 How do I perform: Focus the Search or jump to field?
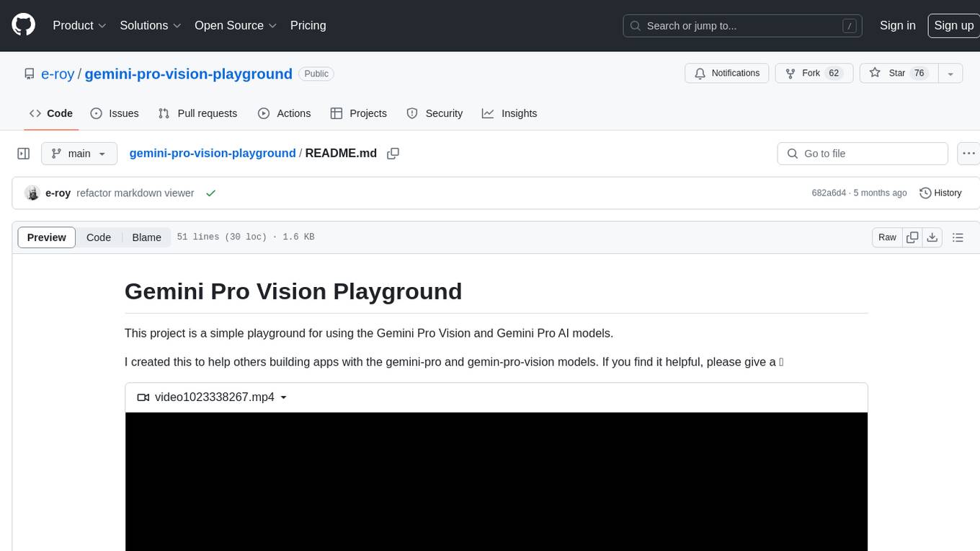pyautogui.click(x=743, y=25)
